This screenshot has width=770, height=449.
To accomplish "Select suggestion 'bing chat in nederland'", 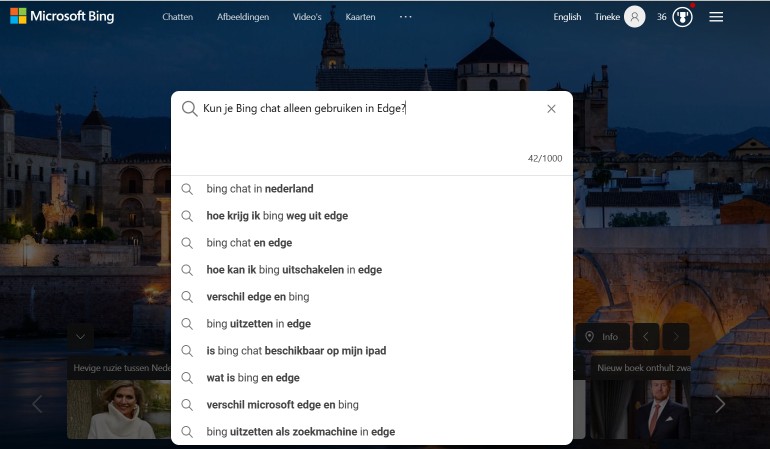I will [x=372, y=189].
